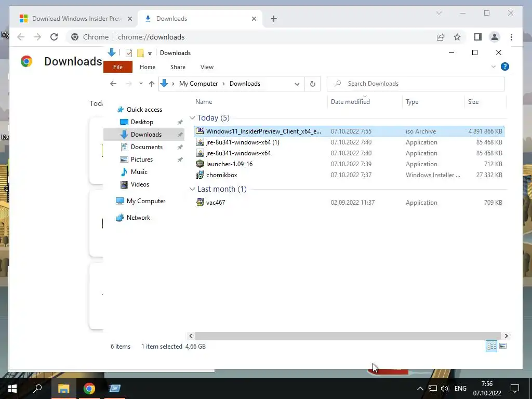This screenshot has height=399, width=532.
Task: Sort by the Size column header
Action: [x=473, y=101]
